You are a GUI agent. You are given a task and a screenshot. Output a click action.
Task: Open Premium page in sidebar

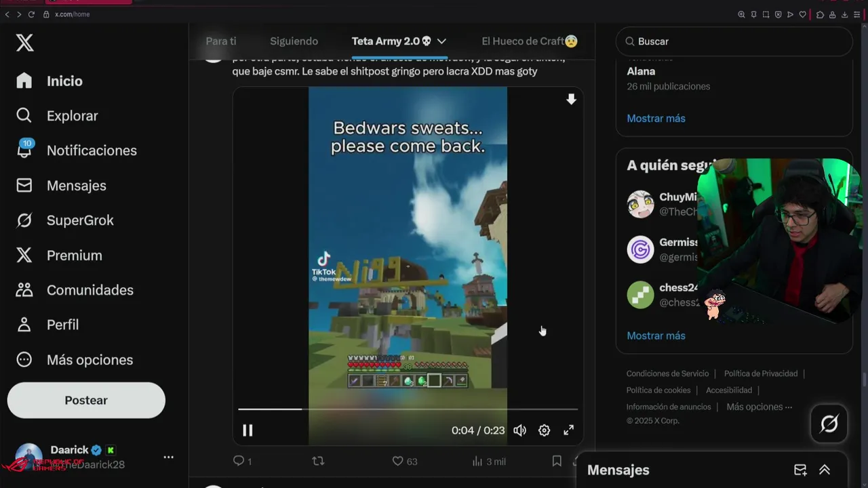click(x=58, y=256)
